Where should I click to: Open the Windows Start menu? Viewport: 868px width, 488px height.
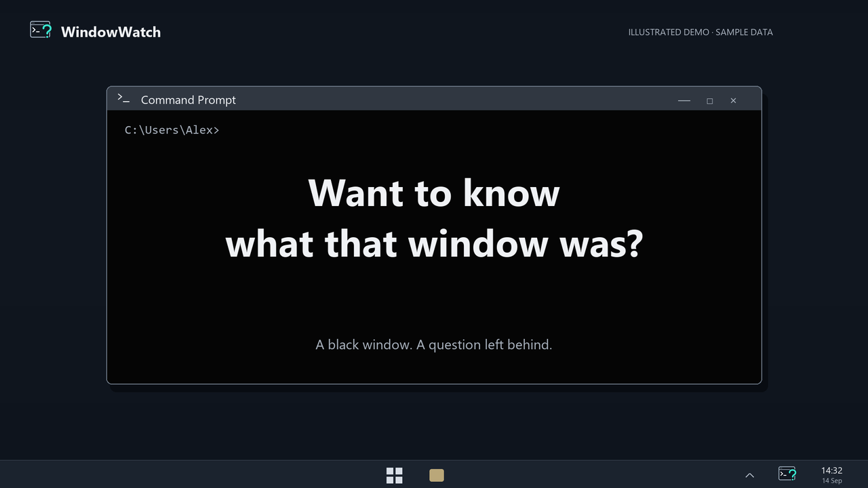coord(394,475)
